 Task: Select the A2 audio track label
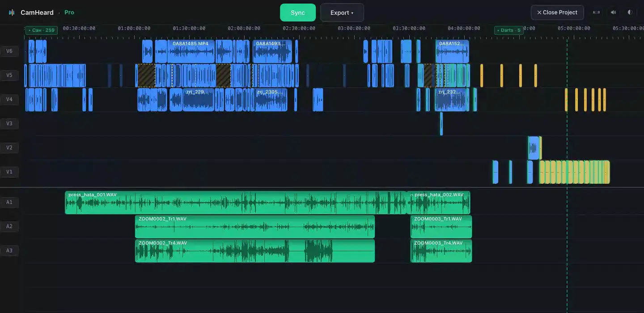click(9, 226)
